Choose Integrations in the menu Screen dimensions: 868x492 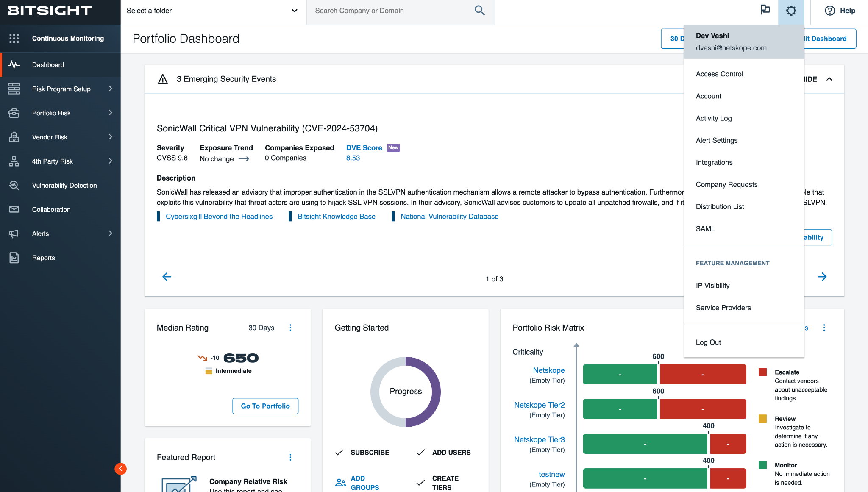pos(744,162)
